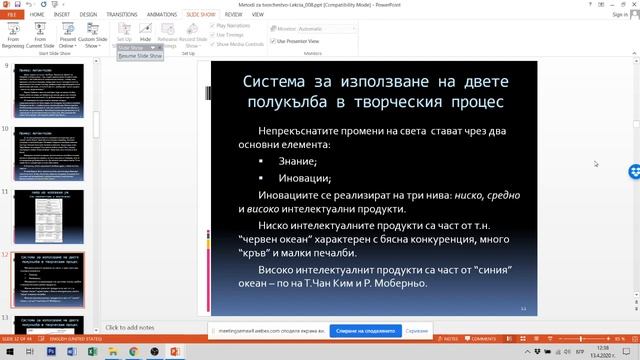This screenshot has height=360, width=640.
Task: Click Sign in link
Action: click(x=620, y=15)
